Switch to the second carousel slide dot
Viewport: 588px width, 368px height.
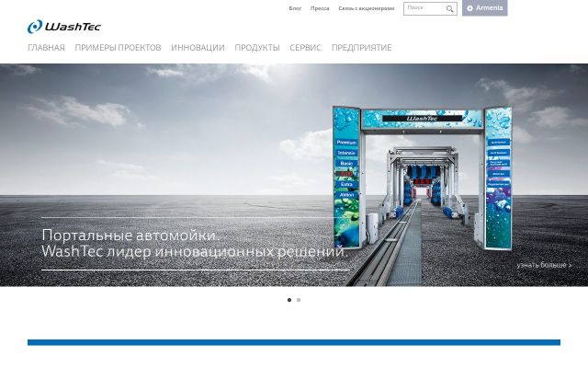click(x=299, y=300)
